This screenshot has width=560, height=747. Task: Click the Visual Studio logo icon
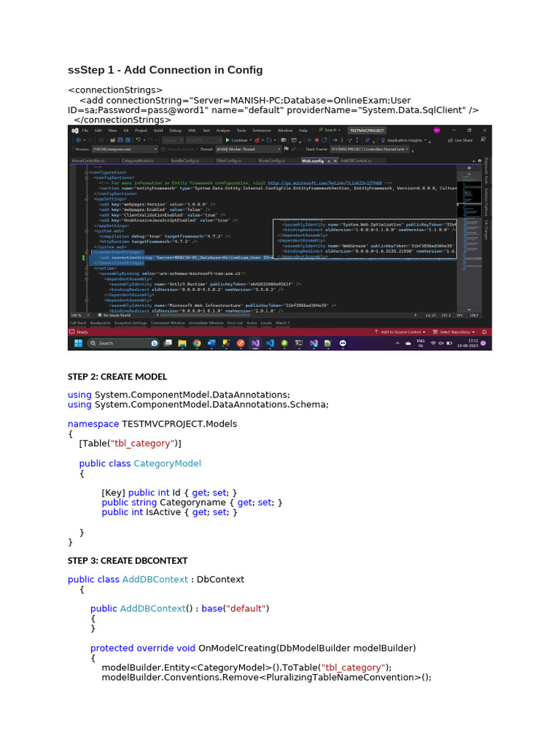click(75, 131)
